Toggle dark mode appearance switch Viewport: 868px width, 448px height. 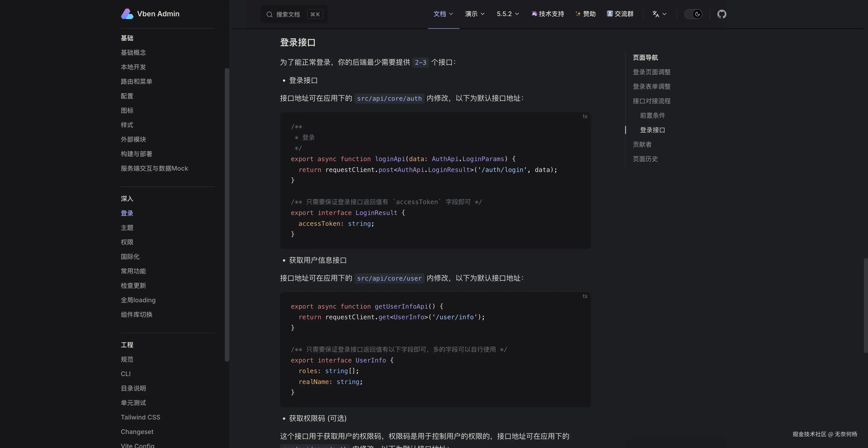(693, 14)
